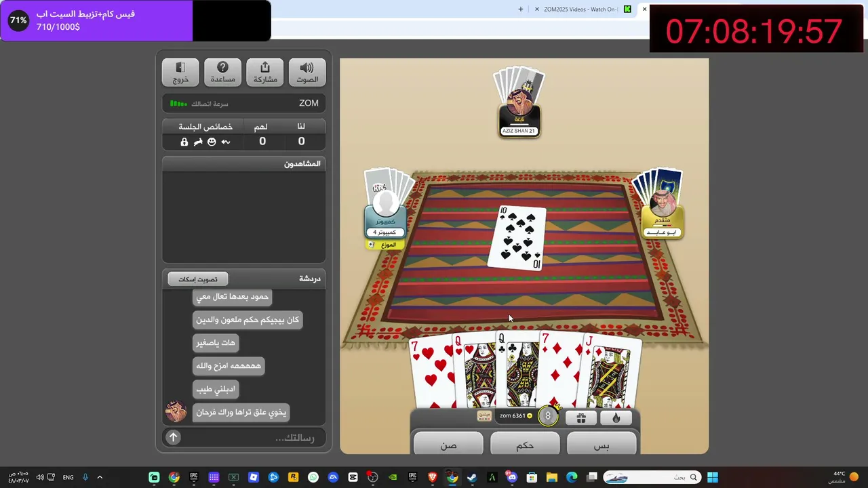Image resolution: width=868 pixels, height=488 pixels.
Task: Click the taskbar search box
Action: coord(652,477)
